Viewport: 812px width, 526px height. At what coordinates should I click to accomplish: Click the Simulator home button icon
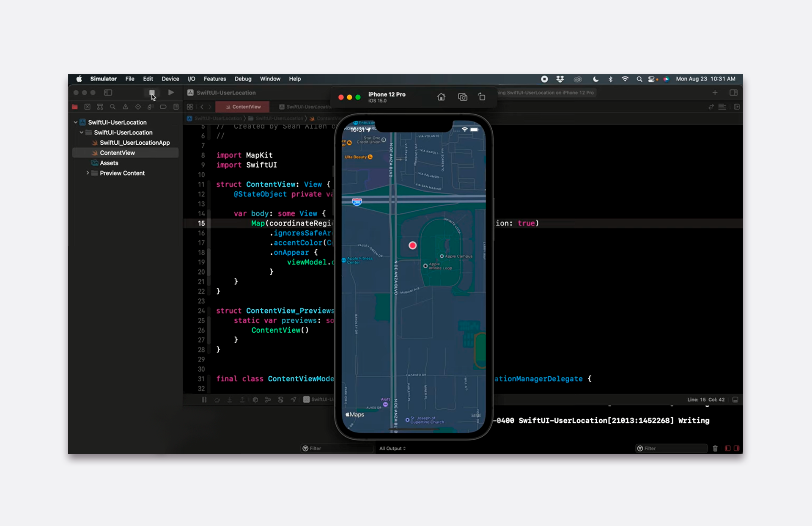pyautogui.click(x=441, y=97)
